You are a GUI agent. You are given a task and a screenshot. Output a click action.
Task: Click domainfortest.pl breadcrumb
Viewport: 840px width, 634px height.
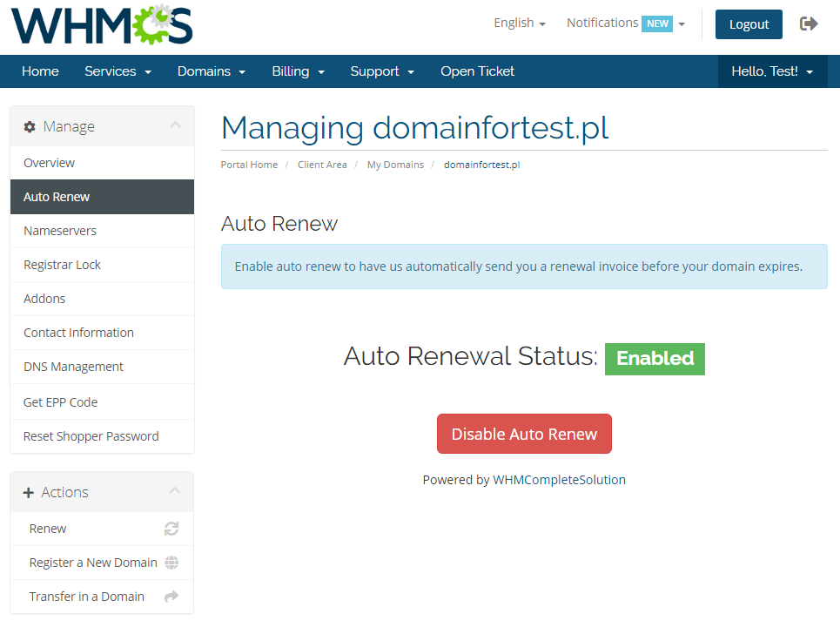tap(481, 165)
